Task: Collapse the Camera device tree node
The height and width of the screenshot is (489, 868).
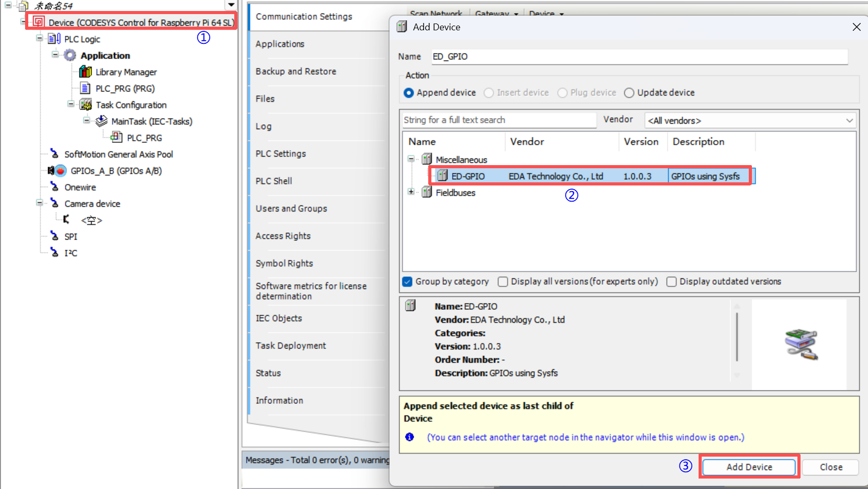Action: tap(39, 203)
